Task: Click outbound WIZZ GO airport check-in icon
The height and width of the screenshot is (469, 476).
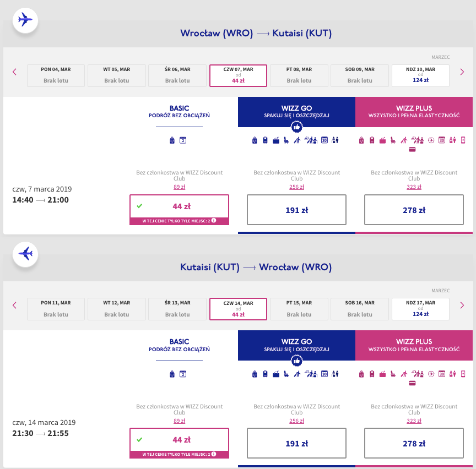Action: click(x=311, y=140)
